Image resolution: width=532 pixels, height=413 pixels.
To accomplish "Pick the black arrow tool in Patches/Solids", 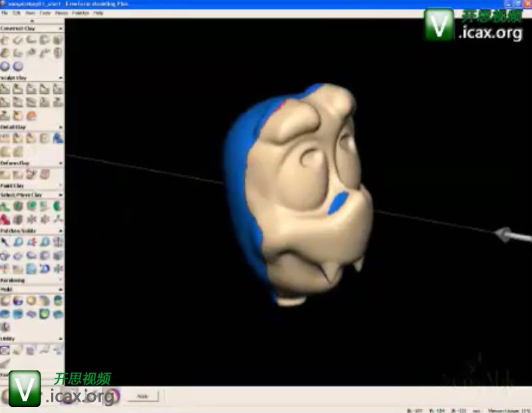I will point(5,241).
